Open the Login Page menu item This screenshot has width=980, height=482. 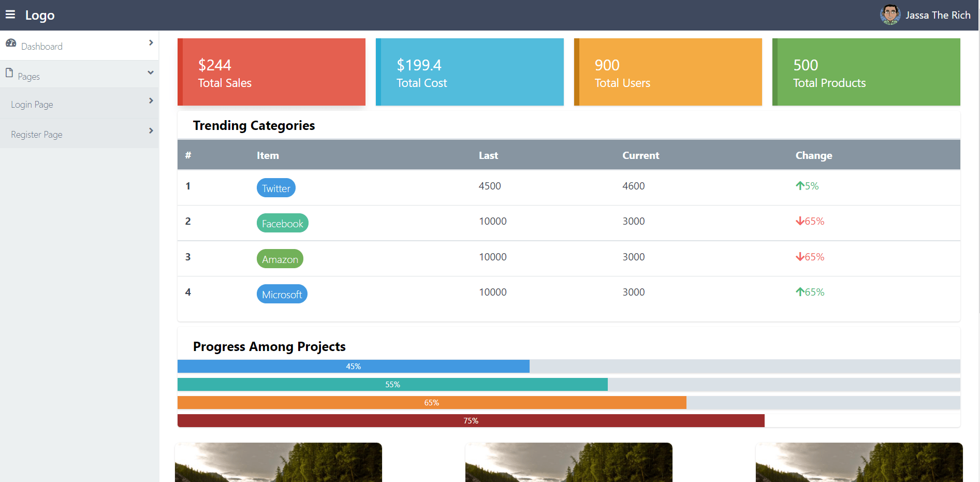(32, 104)
